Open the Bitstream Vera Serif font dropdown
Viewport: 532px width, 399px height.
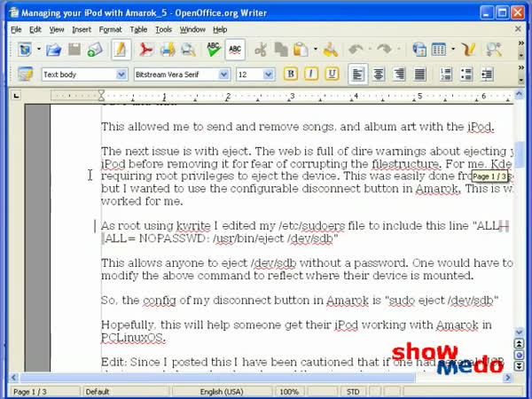pos(223,74)
